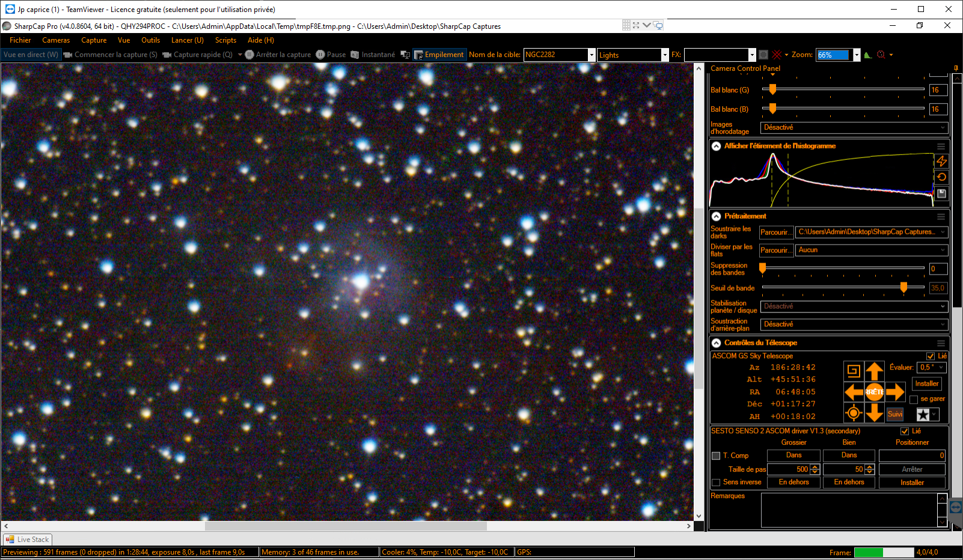
Task: Open the Stabilisation planète / disque dropdown
Action: tap(854, 306)
